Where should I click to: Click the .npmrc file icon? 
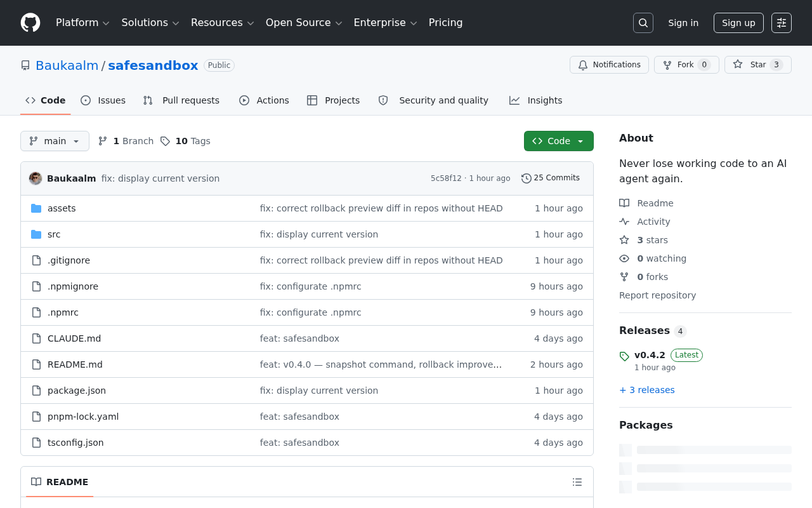coord(36,312)
